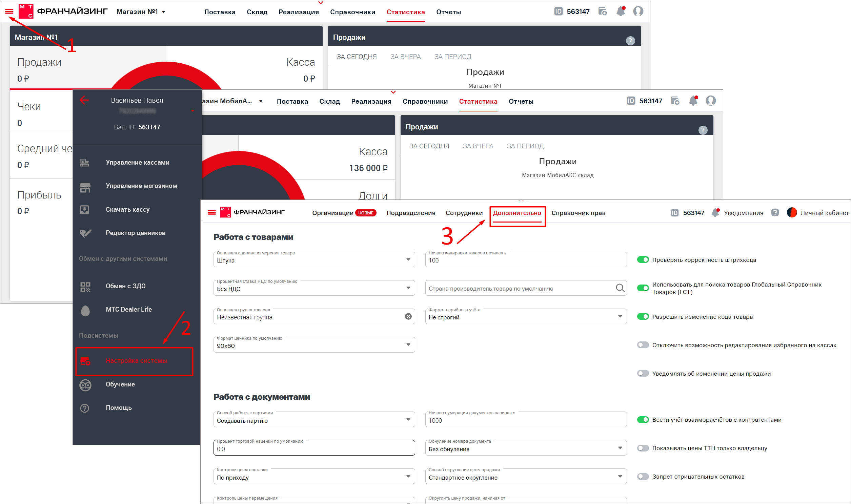
Task: Click the MTS logo in the top window
Action: [26, 11]
